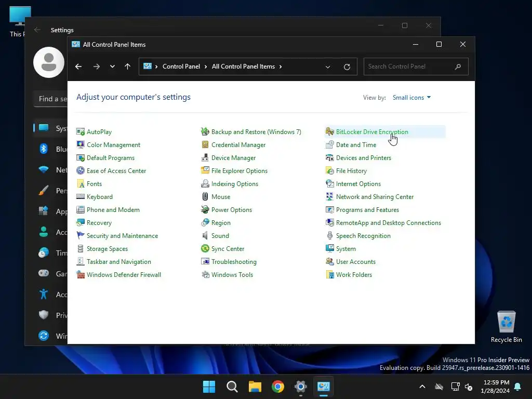This screenshot has width=532, height=399.
Task: Open the Sync Center icon
Action: 205,249
